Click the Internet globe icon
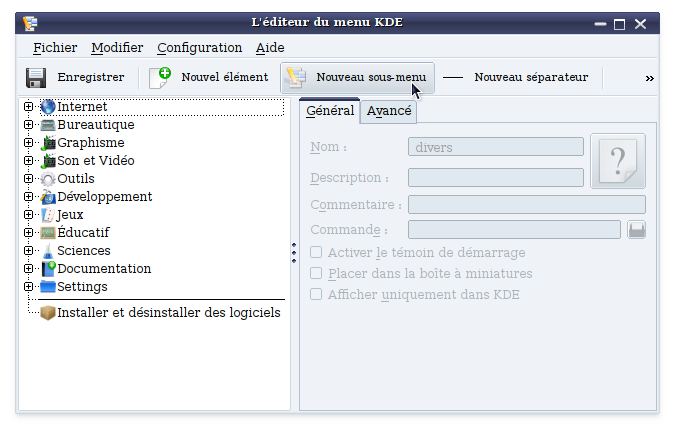This screenshot has height=432, width=675. pyautogui.click(x=48, y=107)
